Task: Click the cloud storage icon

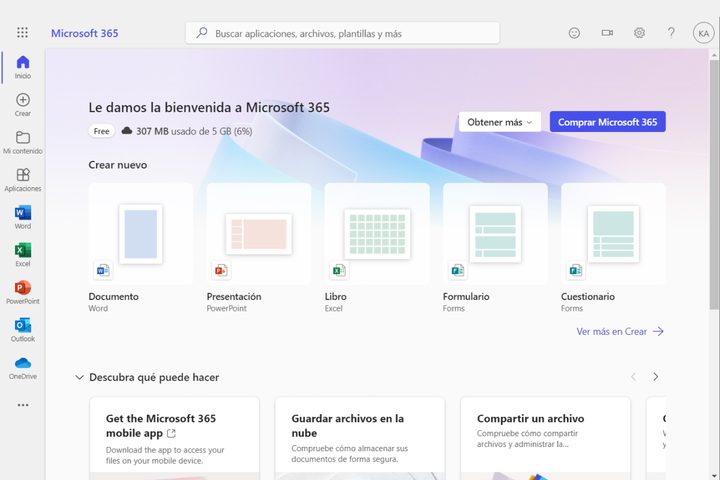Action: (127, 131)
